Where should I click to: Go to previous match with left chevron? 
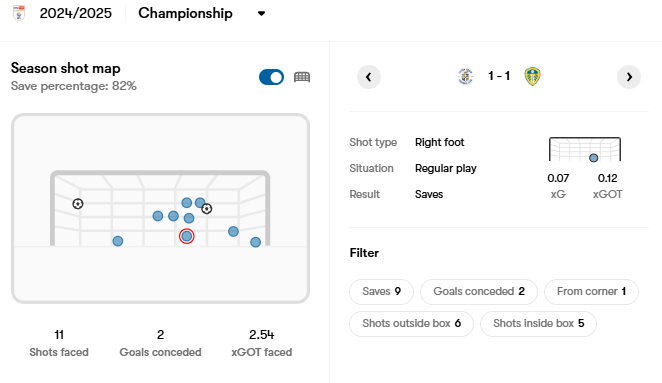(369, 77)
